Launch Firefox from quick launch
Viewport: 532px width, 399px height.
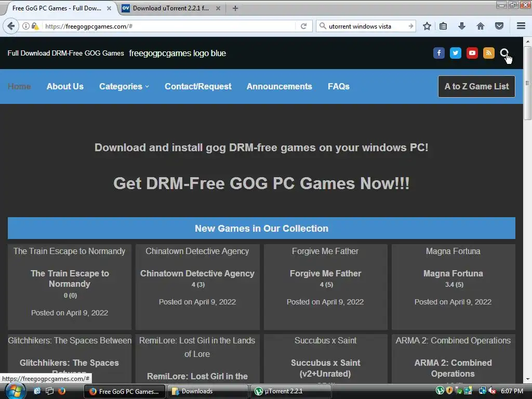pos(62,391)
